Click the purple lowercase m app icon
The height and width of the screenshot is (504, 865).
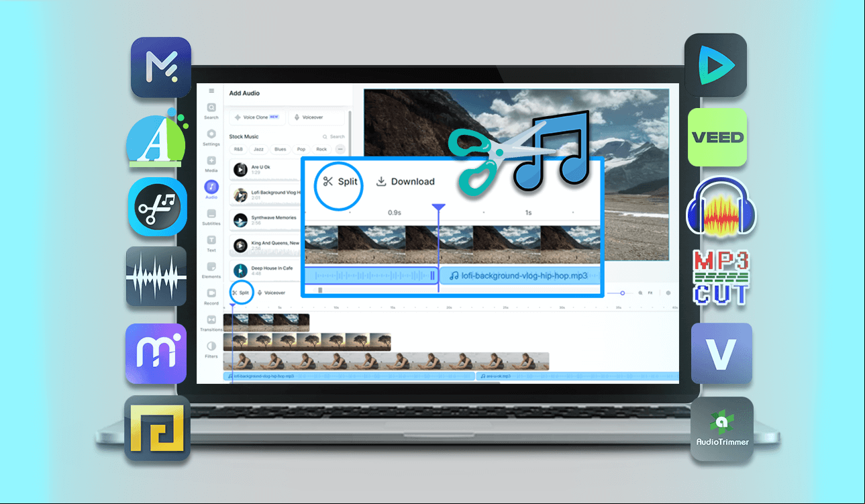pyautogui.click(x=156, y=354)
